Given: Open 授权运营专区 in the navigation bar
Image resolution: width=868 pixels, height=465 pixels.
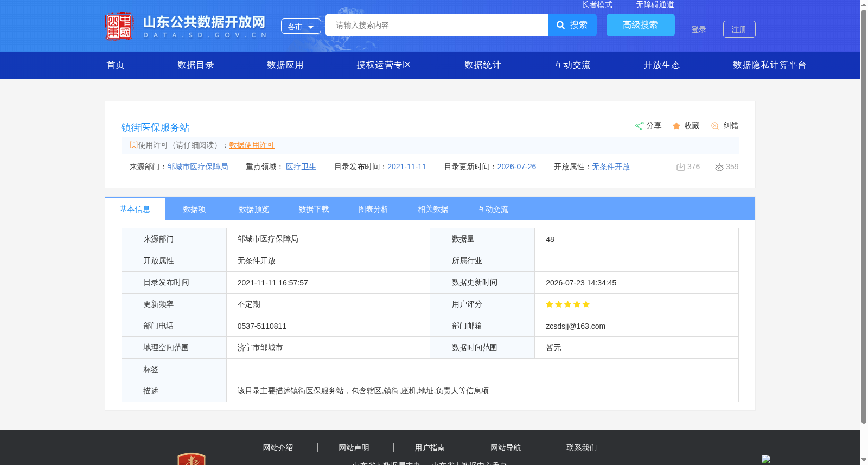Looking at the screenshot, I should click(384, 65).
